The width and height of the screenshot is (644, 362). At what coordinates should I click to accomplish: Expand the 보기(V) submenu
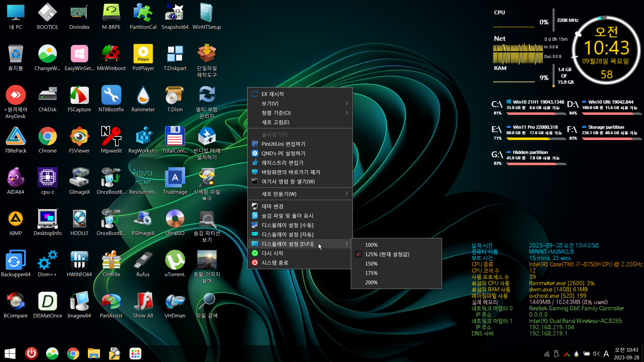(x=300, y=104)
